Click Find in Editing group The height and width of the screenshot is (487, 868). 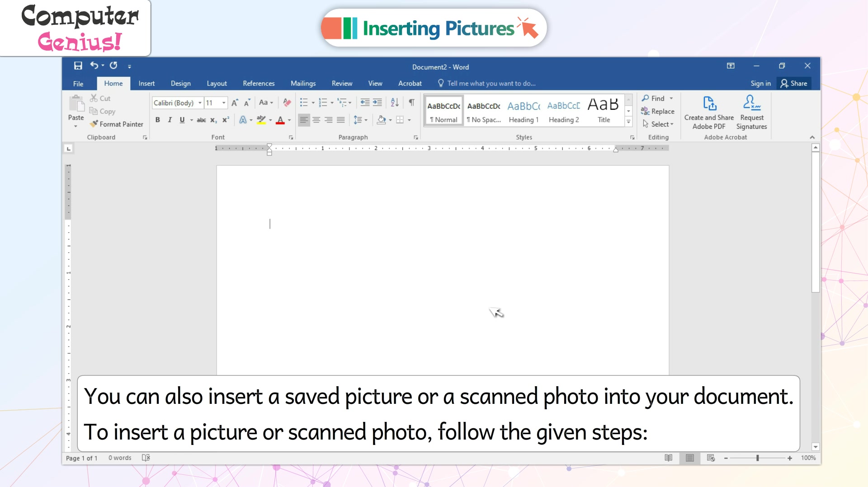(653, 98)
